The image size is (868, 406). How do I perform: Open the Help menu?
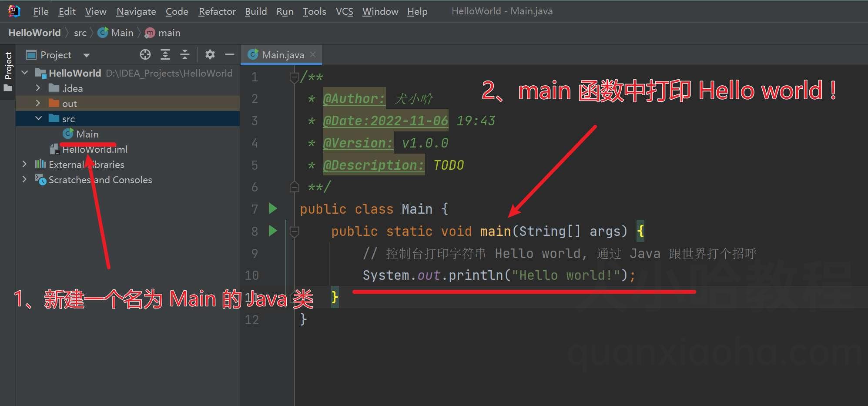tap(417, 11)
